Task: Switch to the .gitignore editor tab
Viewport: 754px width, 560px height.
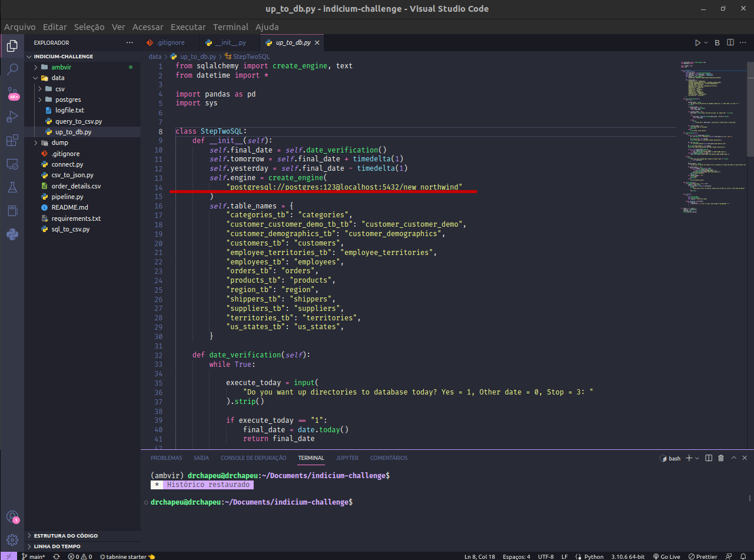Action: coord(170,42)
